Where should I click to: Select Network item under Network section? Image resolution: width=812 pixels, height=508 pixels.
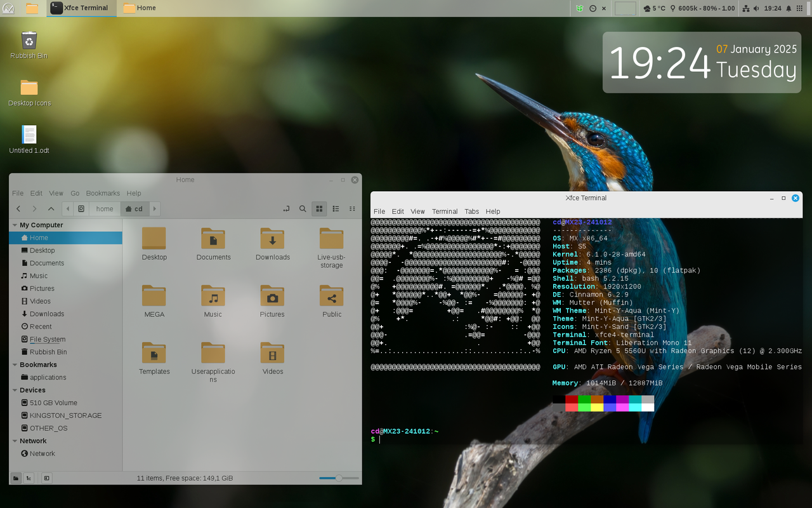pyautogui.click(x=65, y=453)
